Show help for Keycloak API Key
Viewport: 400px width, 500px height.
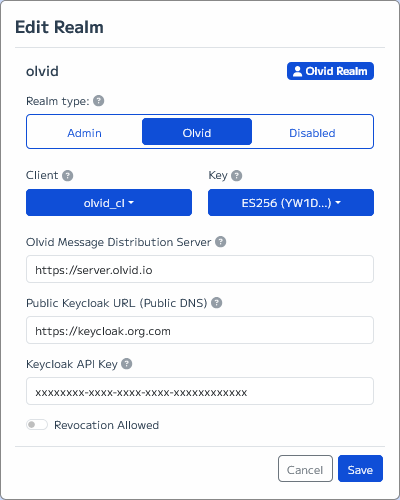pyautogui.click(x=127, y=364)
